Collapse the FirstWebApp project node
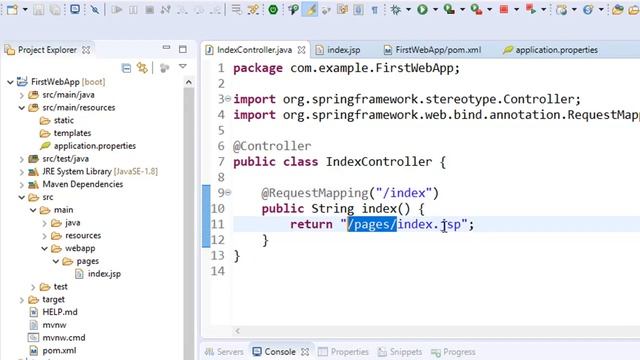The width and height of the screenshot is (640, 360). point(10,82)
